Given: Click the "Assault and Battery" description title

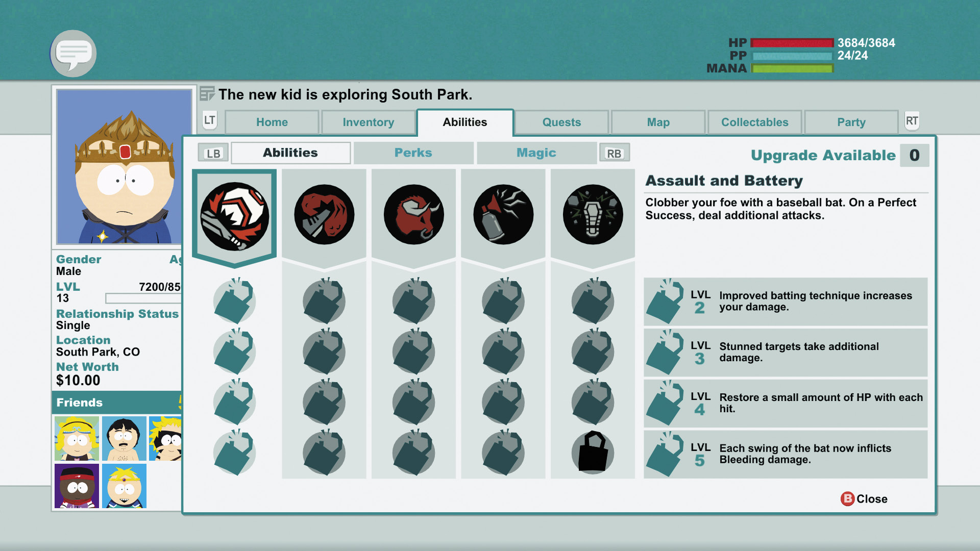Looking at the screenshot, I should click(724, 181).
